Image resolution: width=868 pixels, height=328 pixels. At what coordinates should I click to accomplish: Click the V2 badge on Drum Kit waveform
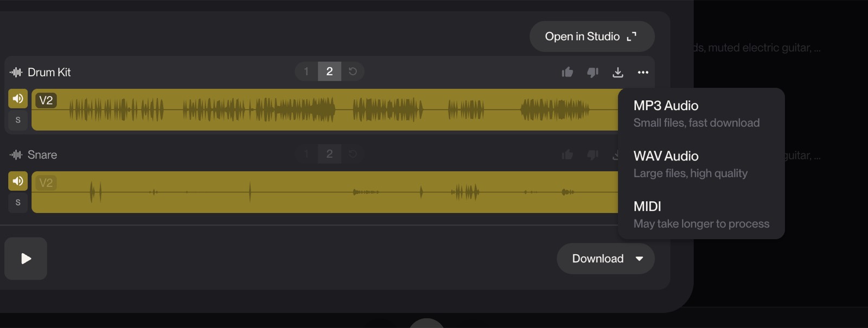pyautogui.click(x=46, y=100)
